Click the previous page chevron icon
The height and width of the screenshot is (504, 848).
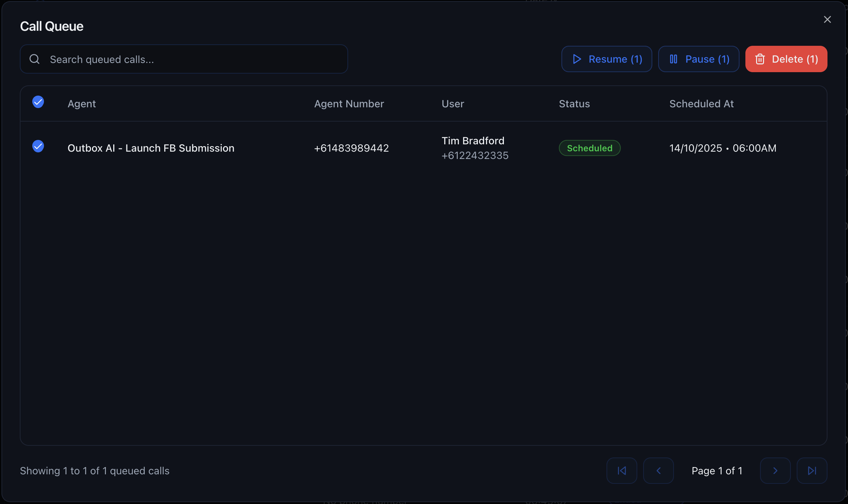pos(659,471)
